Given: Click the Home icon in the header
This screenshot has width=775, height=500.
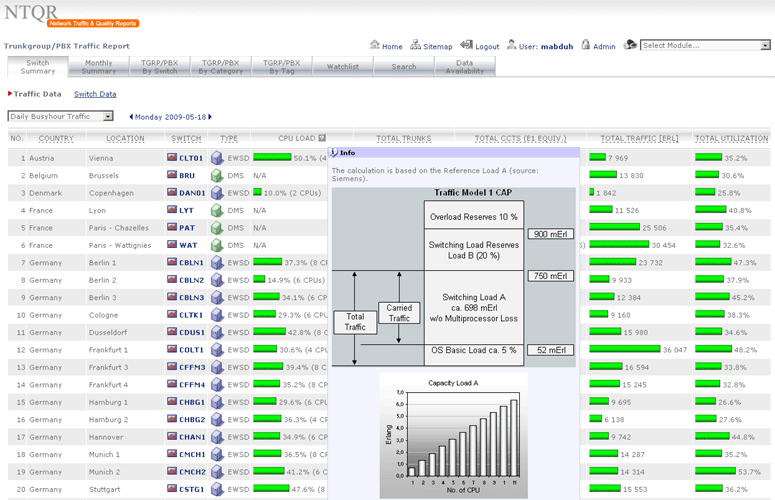Looking at the screenshot, I should 374,46.
